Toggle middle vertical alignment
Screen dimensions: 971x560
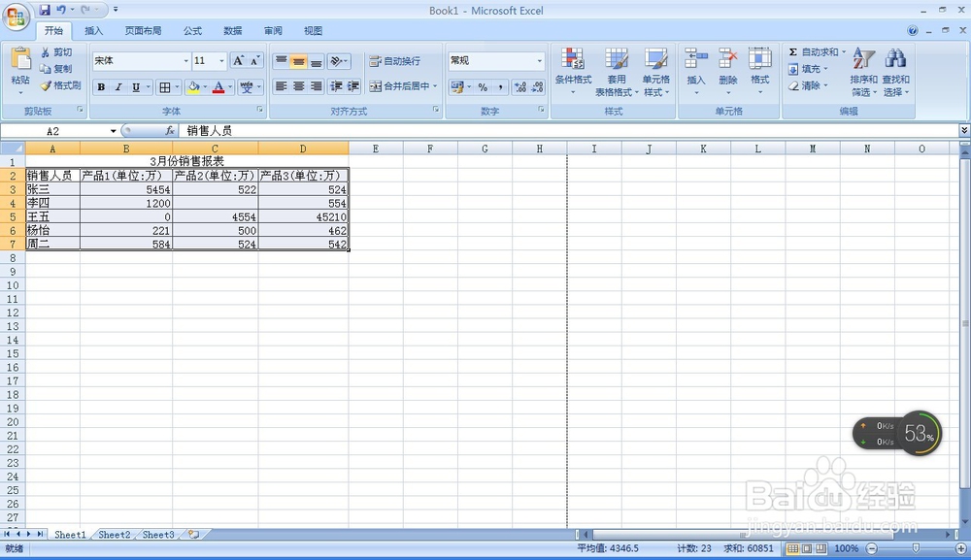298,60
